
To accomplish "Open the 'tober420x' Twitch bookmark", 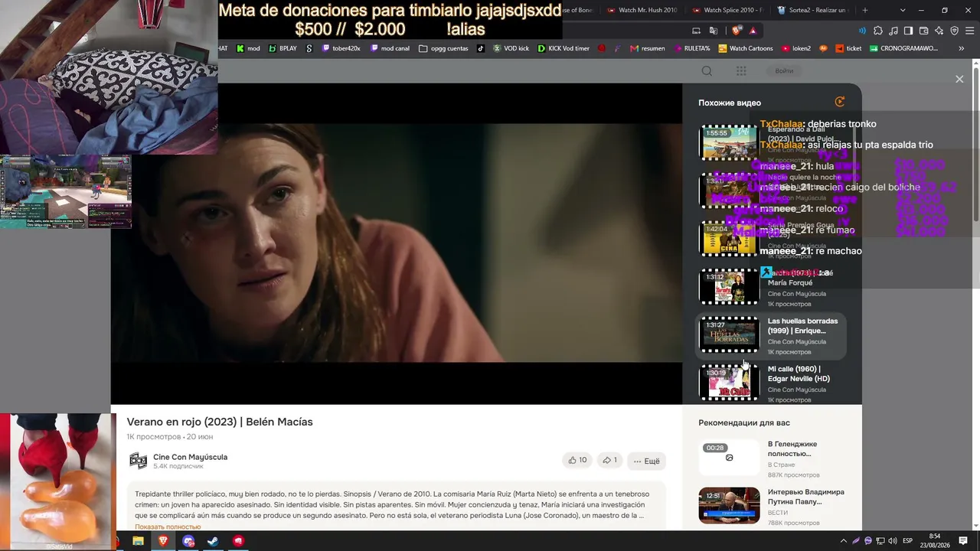I will (341, 48).
